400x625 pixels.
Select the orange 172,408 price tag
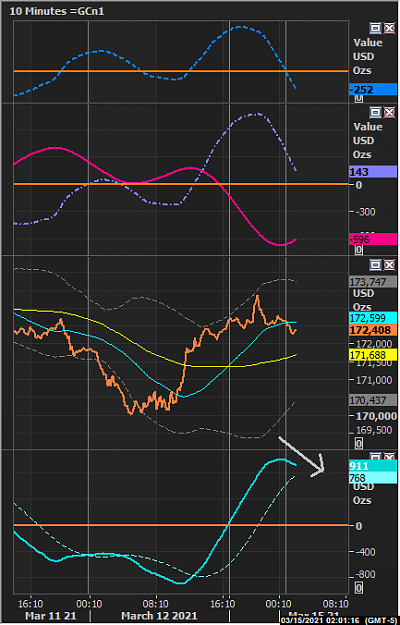coord(373,330)
